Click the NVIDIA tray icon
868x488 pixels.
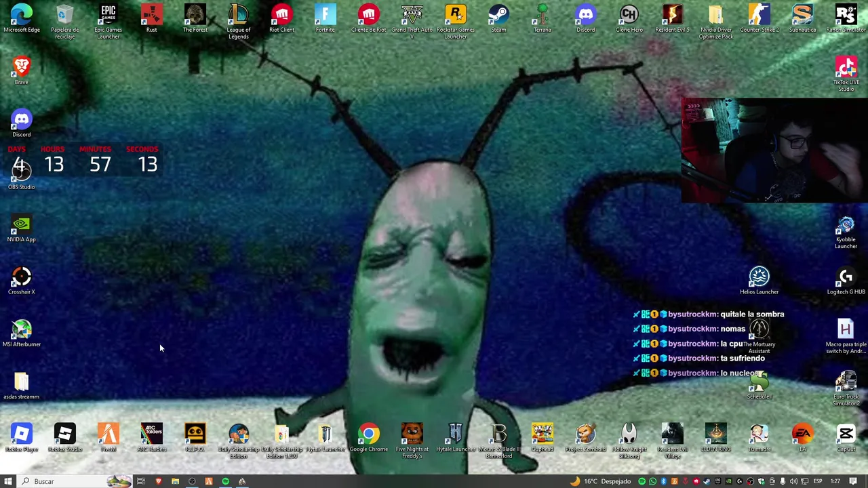point(728,481)
